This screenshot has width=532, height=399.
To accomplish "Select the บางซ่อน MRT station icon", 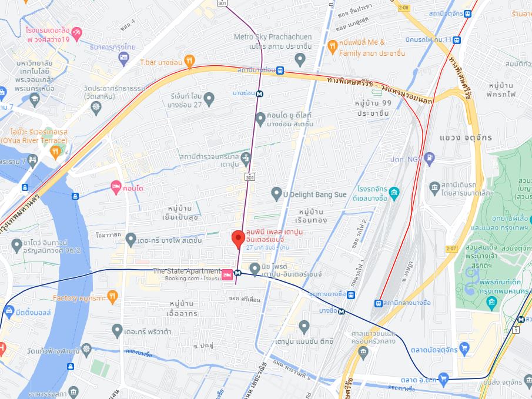I will tap(260, 93).
